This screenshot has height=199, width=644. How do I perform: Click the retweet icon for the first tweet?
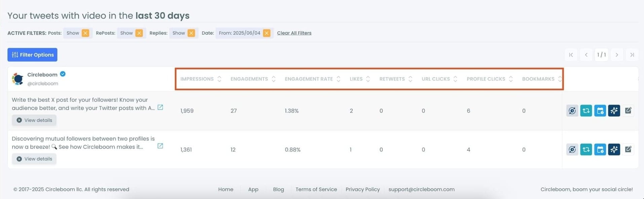click(586, 111)
